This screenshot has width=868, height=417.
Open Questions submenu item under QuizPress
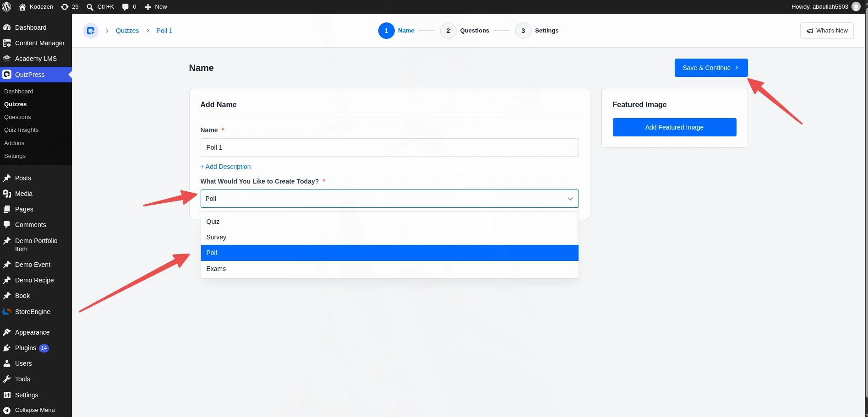click(17, 117)
